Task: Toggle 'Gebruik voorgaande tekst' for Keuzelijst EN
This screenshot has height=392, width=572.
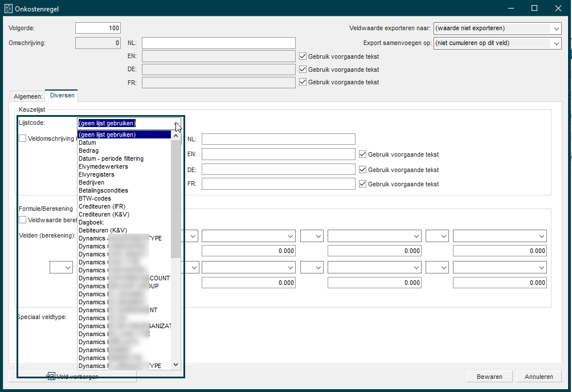Action: (362, 154)
